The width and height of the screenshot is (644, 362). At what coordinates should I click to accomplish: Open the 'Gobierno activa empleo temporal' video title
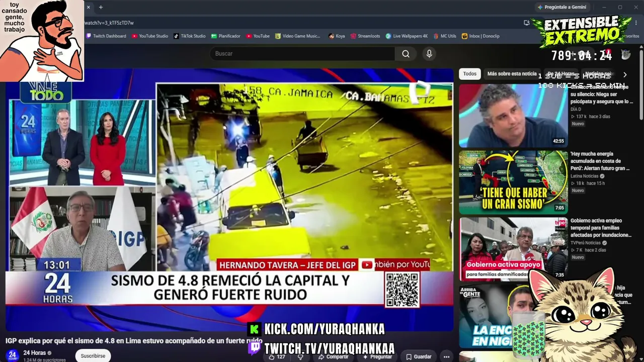[601, 228]
